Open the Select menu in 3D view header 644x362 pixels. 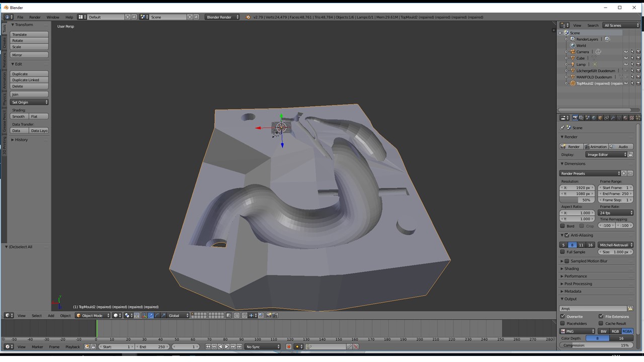(x=37, y=315)
